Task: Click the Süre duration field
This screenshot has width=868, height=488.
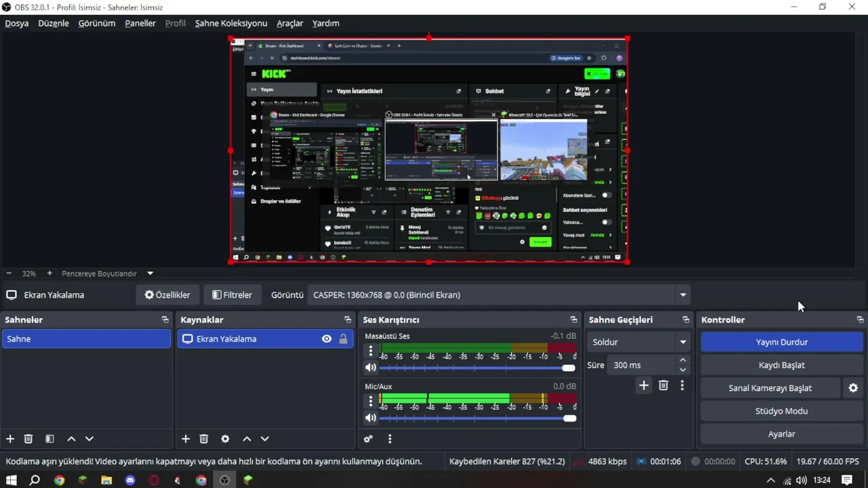Action: click(x=641, y=365)
